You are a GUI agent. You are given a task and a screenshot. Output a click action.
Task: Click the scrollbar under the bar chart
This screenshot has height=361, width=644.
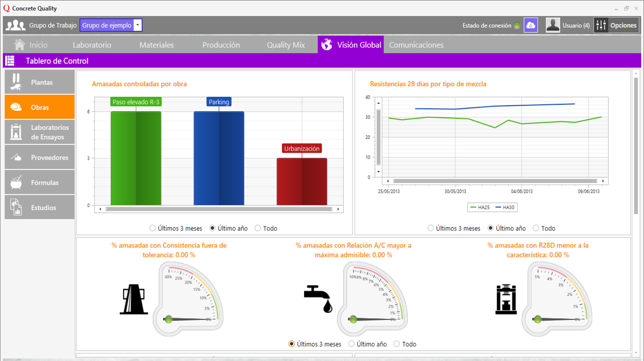[218, 208]
